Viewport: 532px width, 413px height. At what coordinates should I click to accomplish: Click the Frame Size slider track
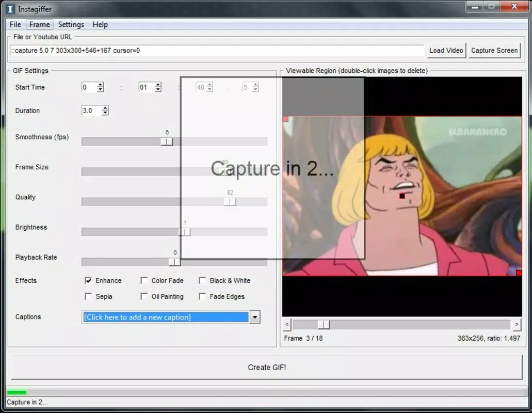point(174,172)
